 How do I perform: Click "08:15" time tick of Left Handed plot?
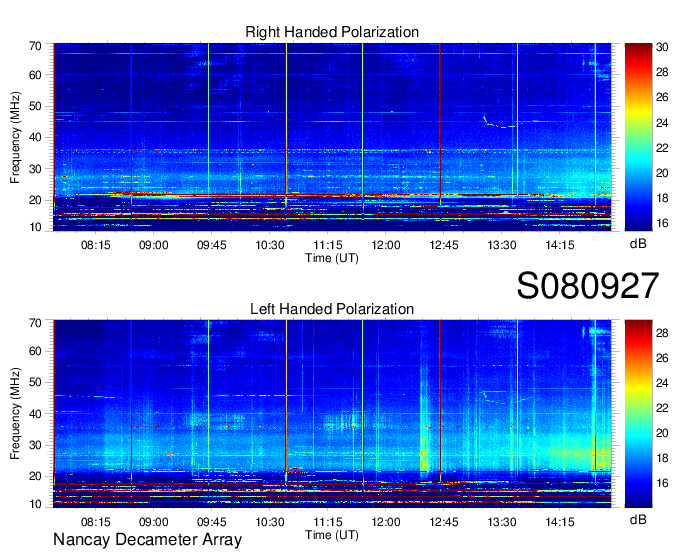[x=95, y=522]
